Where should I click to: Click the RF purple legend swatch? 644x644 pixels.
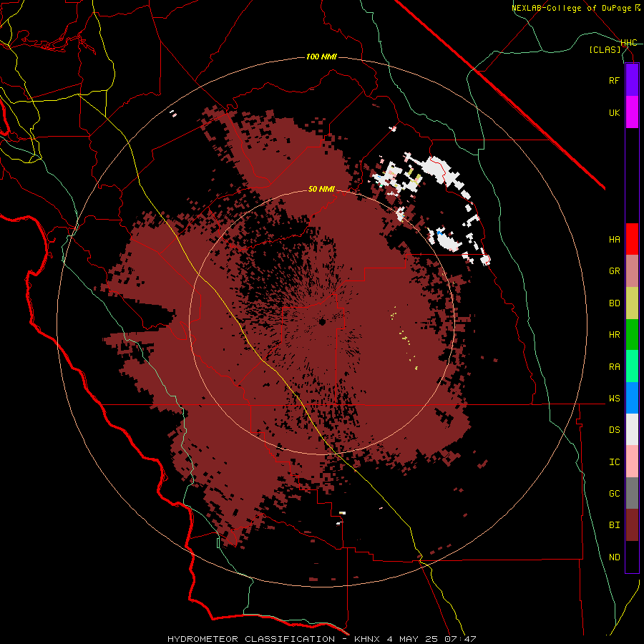point(632,80)
